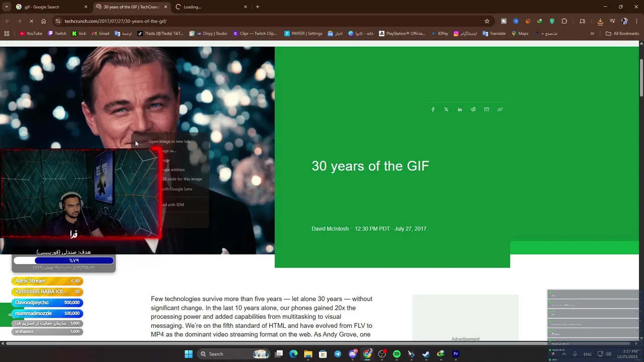Share article on Reddit

pos(473,109)
